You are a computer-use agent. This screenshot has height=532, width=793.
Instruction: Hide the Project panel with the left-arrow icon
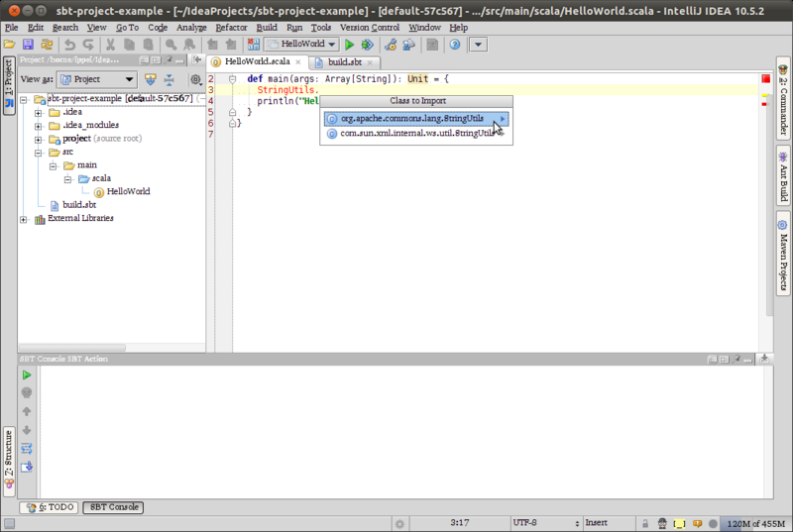pyautogui.click(x=196, y=59)
